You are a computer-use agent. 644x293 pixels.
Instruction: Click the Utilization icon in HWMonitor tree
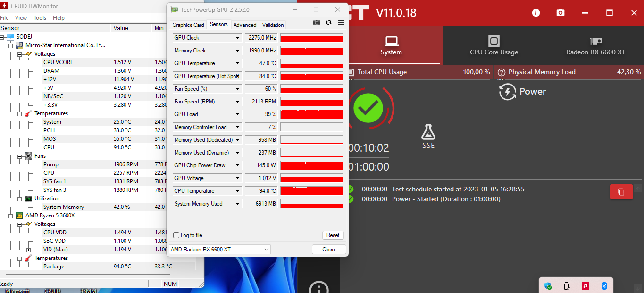[x=28, y=198]
